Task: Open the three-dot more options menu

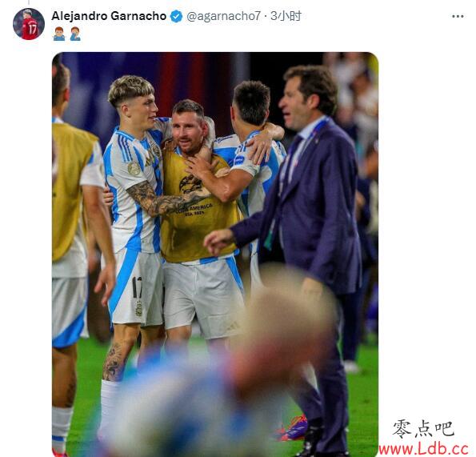Action: point(458,16)
